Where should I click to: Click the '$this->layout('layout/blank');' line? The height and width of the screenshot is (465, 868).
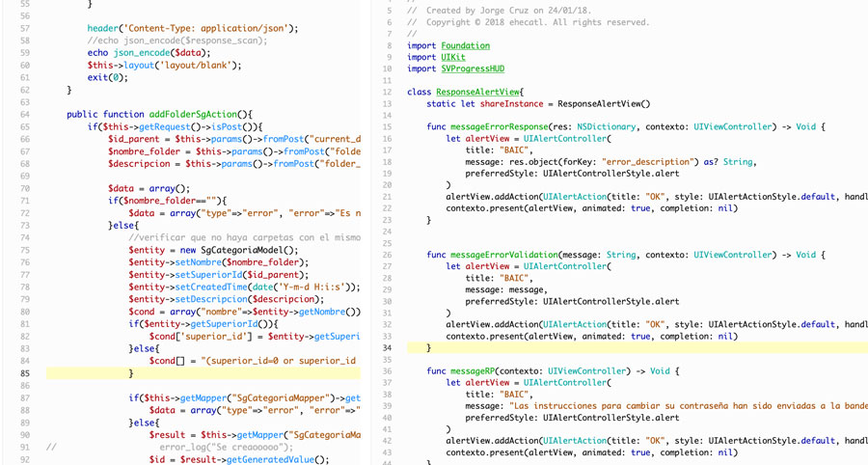[164, 66]
